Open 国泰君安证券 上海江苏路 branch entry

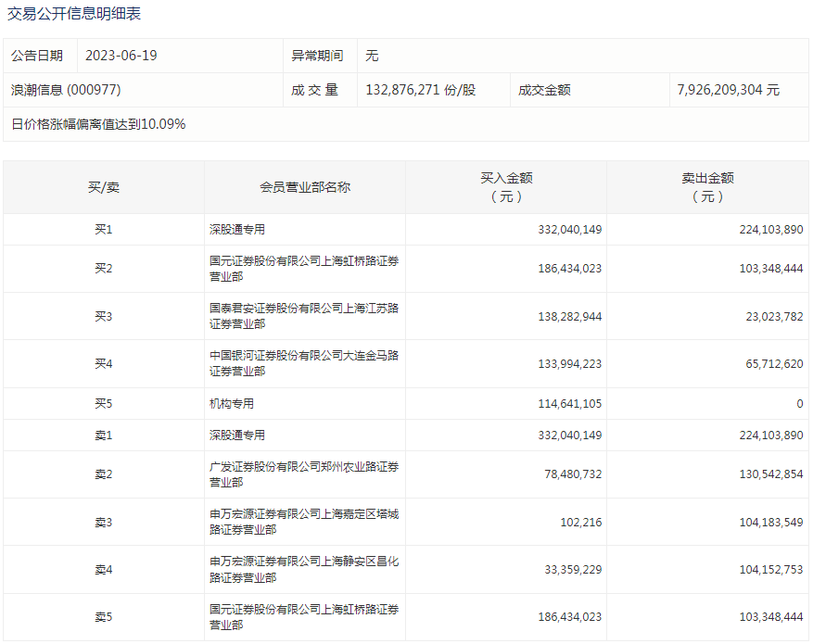[x=304, y=316]
